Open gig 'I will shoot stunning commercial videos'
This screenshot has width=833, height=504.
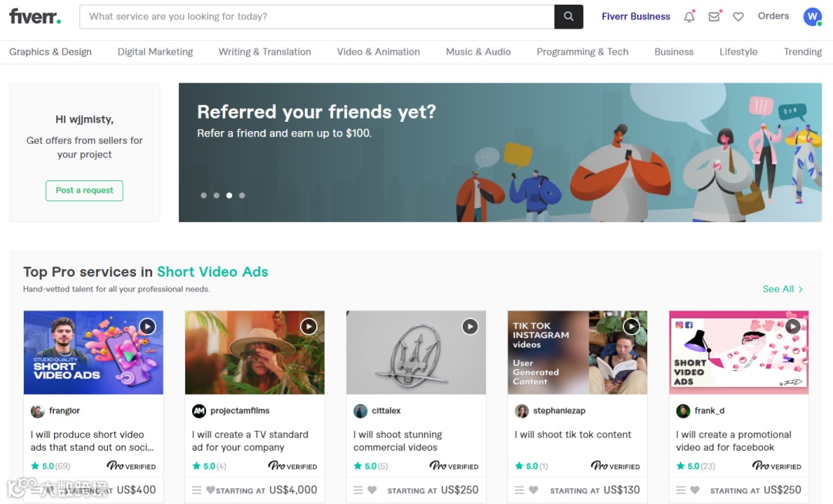coord(397,441)
